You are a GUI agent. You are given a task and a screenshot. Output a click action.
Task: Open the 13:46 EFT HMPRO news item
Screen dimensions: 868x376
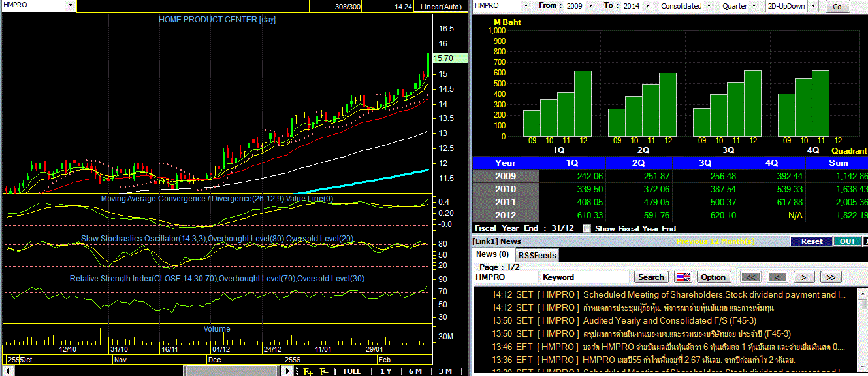(668, 347)
